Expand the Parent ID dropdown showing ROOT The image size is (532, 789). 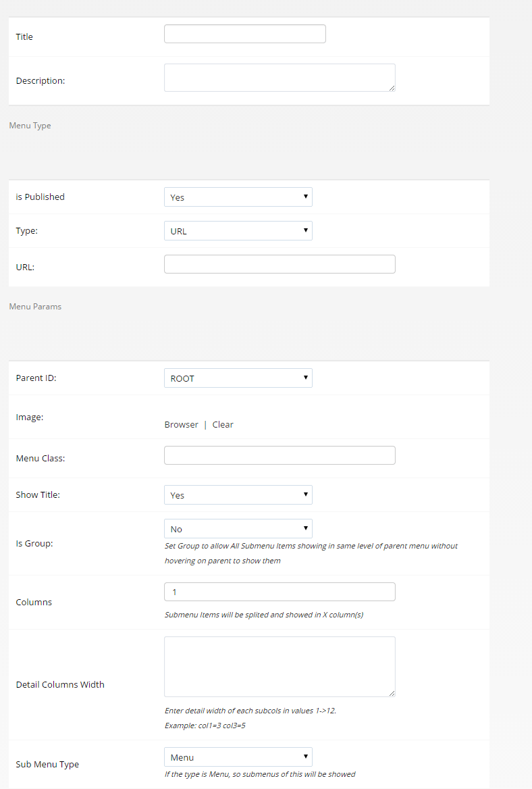[238, 378]
